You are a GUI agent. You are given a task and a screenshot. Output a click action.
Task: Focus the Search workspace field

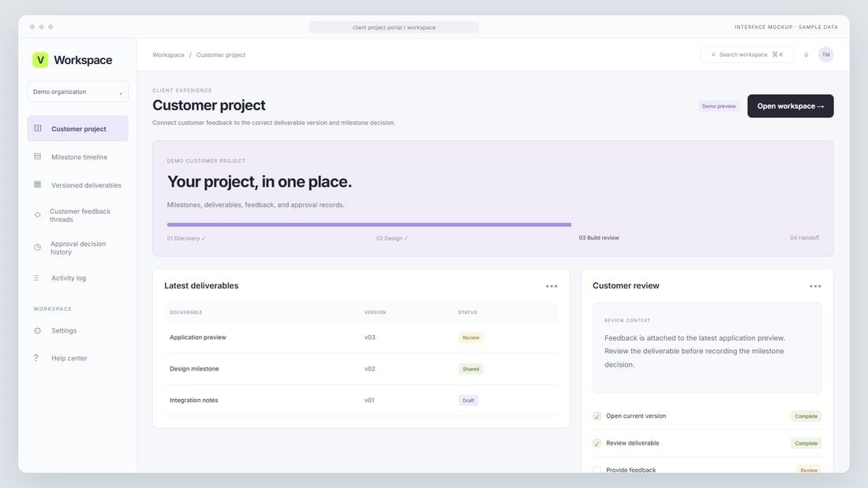click(746, 54)
